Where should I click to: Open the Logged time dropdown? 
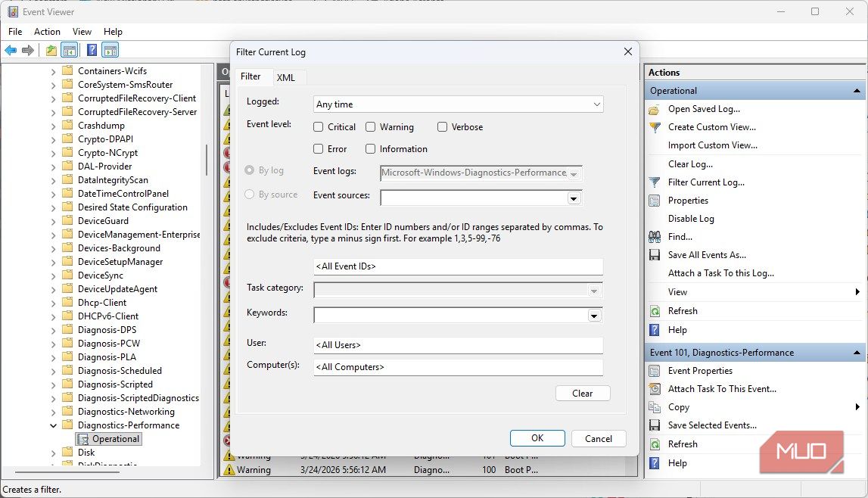pyautogui.click(x=459, y=104)
